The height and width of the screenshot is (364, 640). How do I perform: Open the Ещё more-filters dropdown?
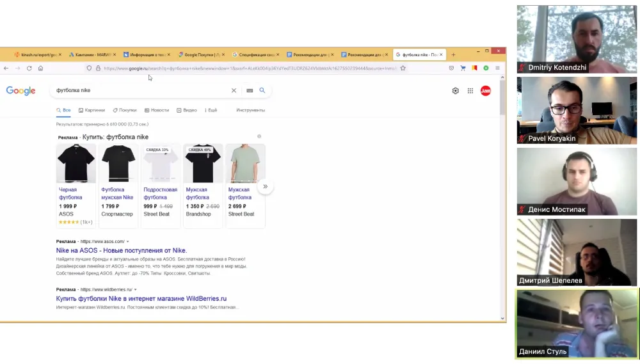[x=211, y=110]
